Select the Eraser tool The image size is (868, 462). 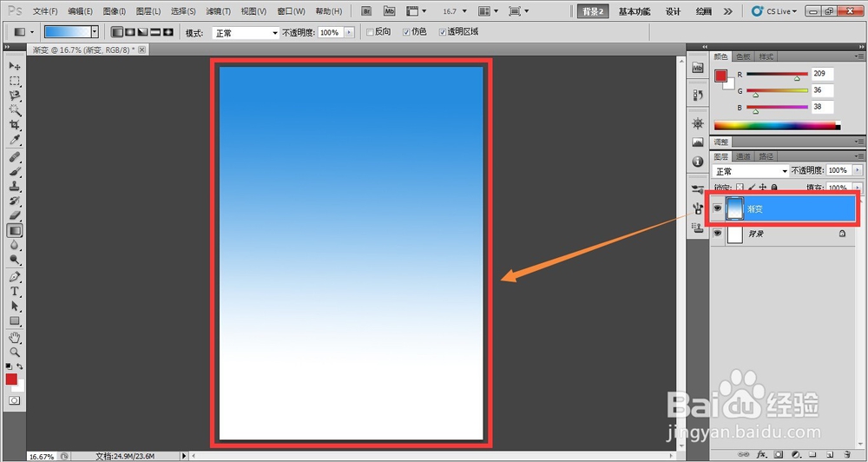click(x=15, y=215)
